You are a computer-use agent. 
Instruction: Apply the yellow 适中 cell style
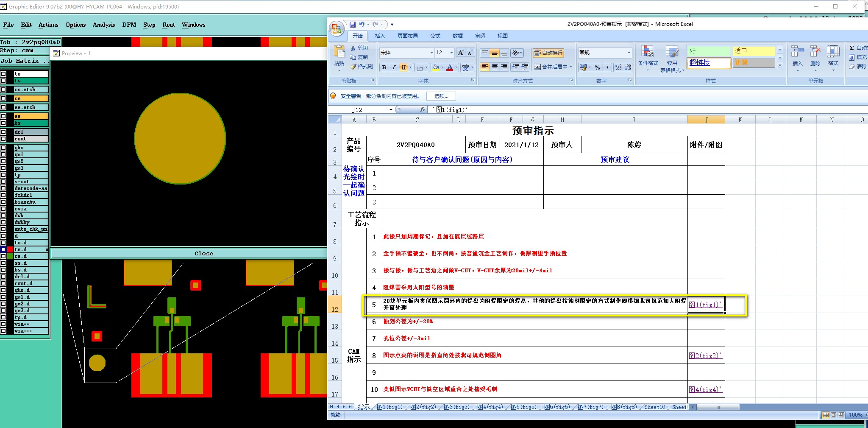[754, 51]
